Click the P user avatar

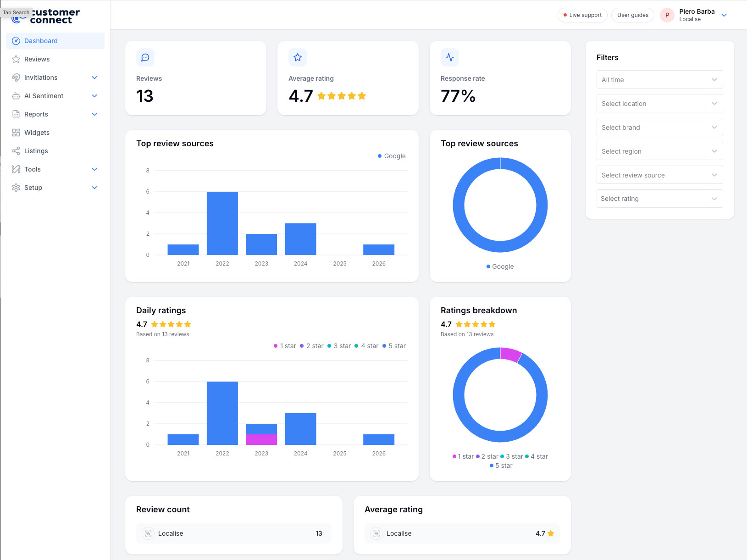pyautogui.click(x=667, y=15)
